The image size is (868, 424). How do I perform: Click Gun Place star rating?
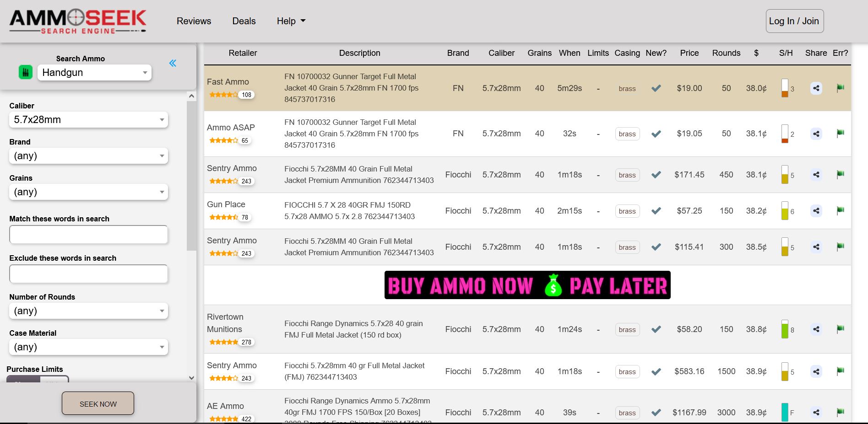(x=223, y=217)
